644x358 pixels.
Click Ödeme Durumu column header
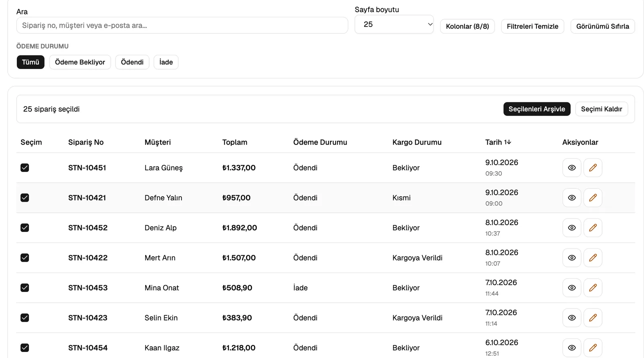[x=320, y=142]
